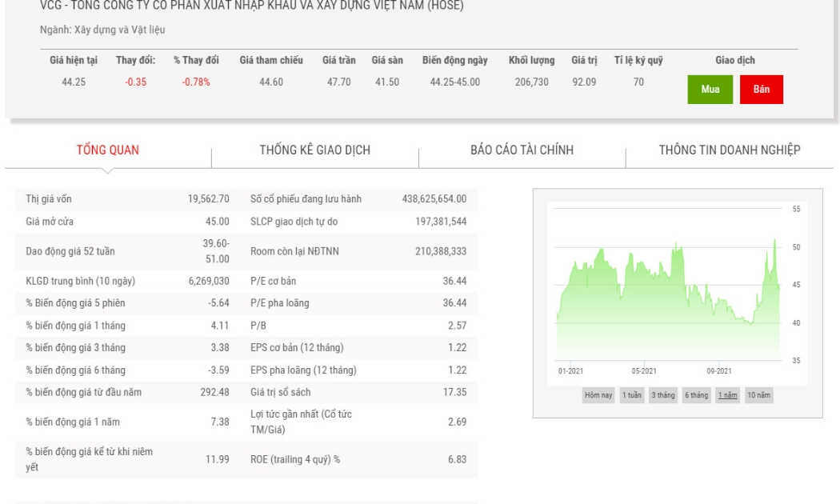This screenshot has height=504, width=840.
Task: Click 1 tháng change value 4.11
Action: [220, 326]
